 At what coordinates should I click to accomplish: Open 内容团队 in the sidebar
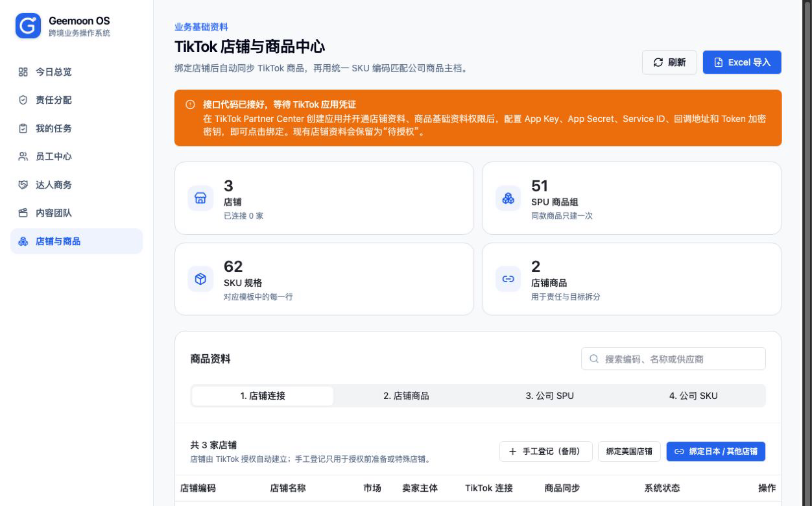[77, 213]
